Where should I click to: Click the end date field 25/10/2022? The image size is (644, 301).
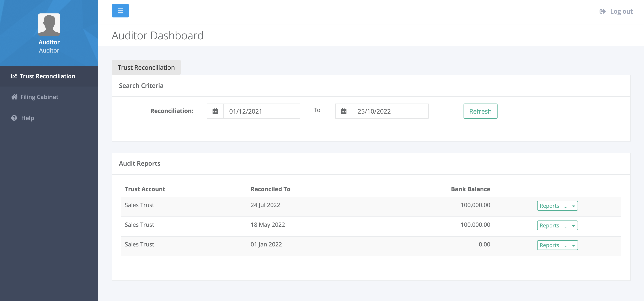(390, 111)
